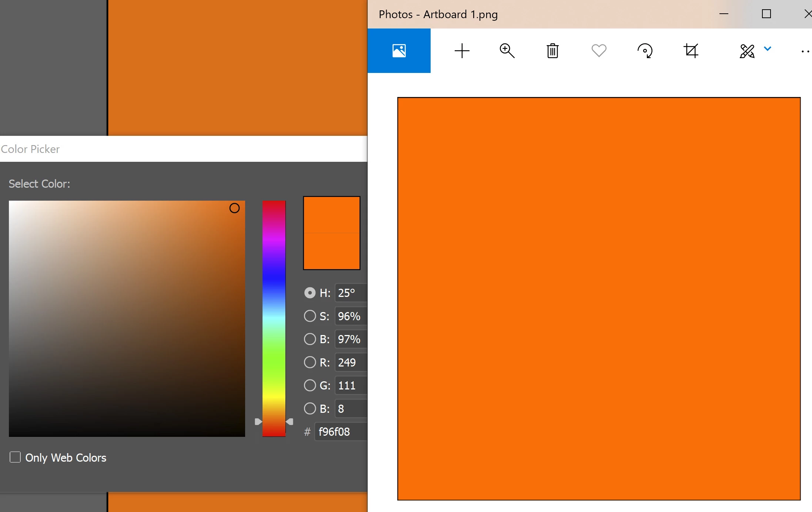This screenshot has width=812, height=512.
Task: Click the plus add-to icon
Action: pyautogui.click(x=462, y=51)
